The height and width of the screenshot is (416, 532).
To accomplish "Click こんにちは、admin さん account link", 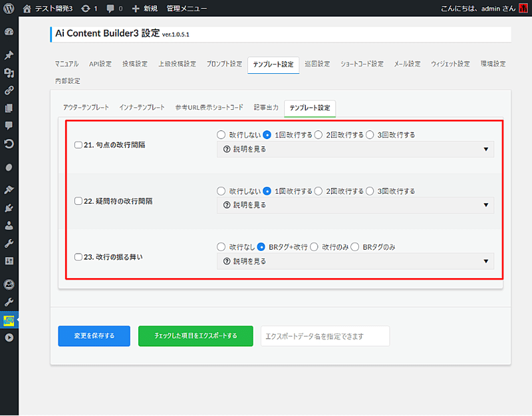I will (x=484, y=9).
